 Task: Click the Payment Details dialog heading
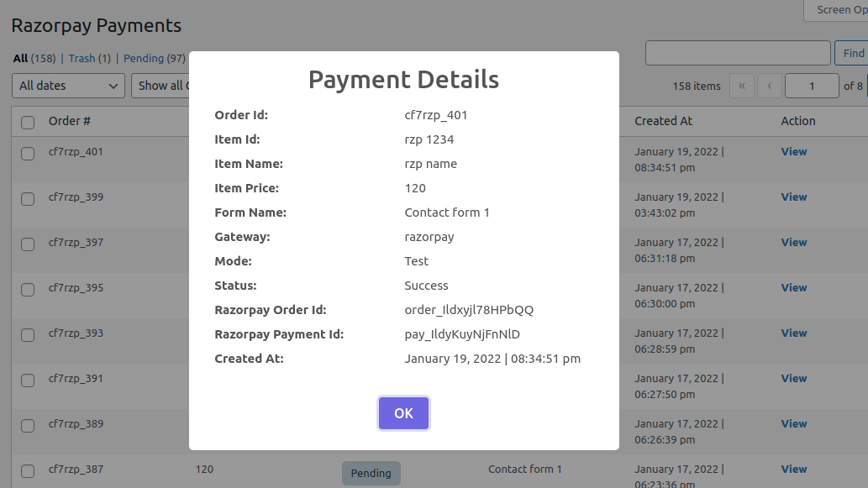pos(403,80)
